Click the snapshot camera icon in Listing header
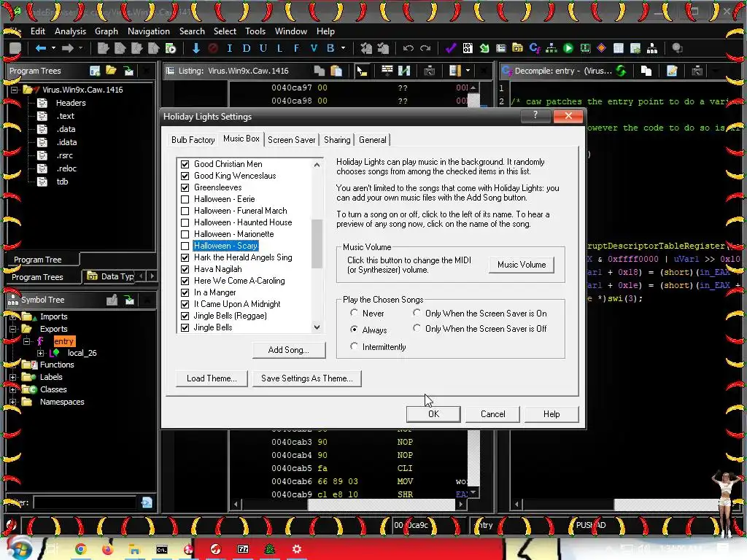 [x=429, y=71]
